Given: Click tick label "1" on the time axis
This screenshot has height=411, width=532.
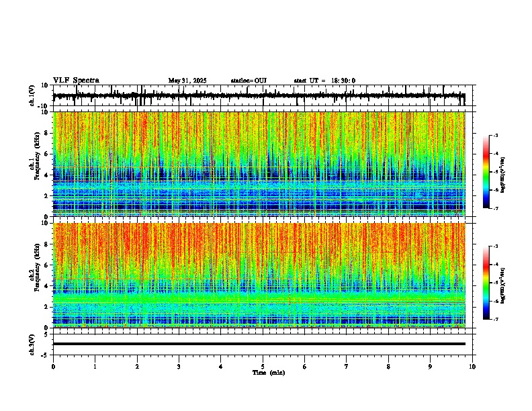Looking at the screenshot, I should point(95,367).
